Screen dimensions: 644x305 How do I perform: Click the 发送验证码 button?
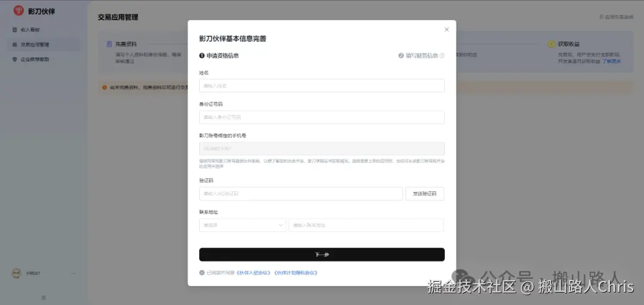click(425, 194)
